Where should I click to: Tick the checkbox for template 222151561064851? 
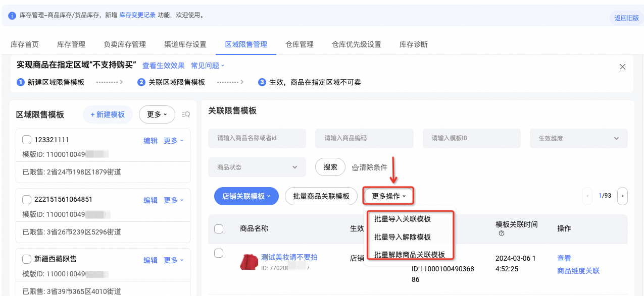tap(27, 199)
